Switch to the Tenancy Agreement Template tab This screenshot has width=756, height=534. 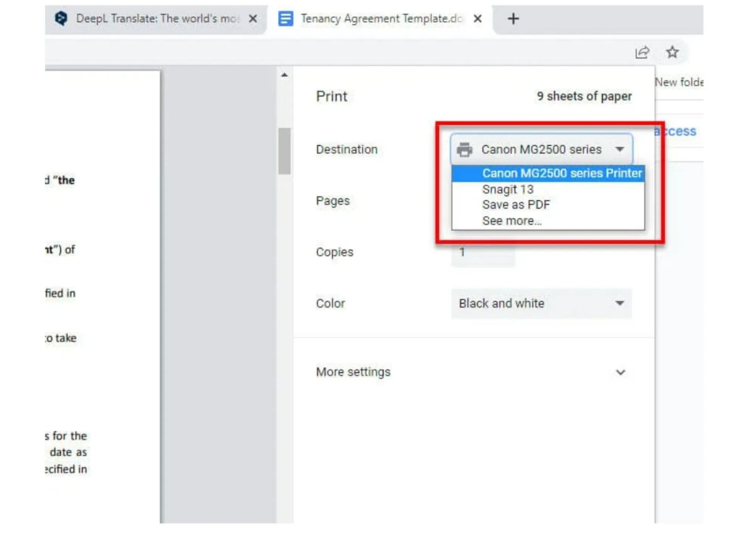pos(380,19)
